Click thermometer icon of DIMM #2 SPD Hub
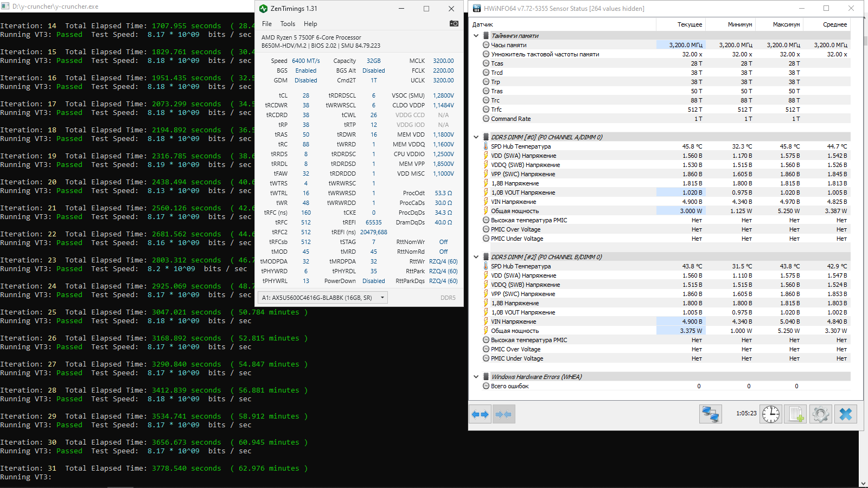This screenshot has height=488, width=868. pos(486,266)
